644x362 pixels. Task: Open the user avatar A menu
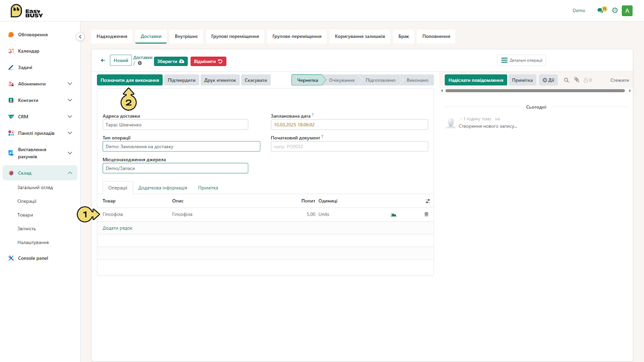627,10
